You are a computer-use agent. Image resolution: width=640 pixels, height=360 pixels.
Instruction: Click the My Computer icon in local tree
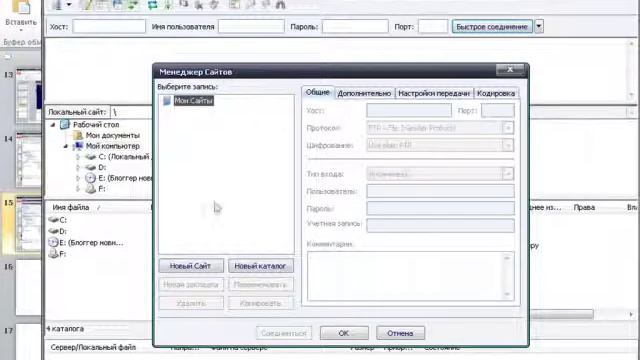coord(78,146)
